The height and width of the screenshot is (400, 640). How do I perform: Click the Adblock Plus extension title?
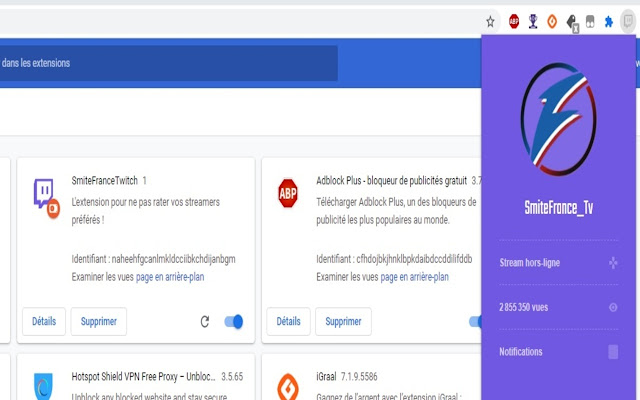pyautogui.click(x=391, y=181)
